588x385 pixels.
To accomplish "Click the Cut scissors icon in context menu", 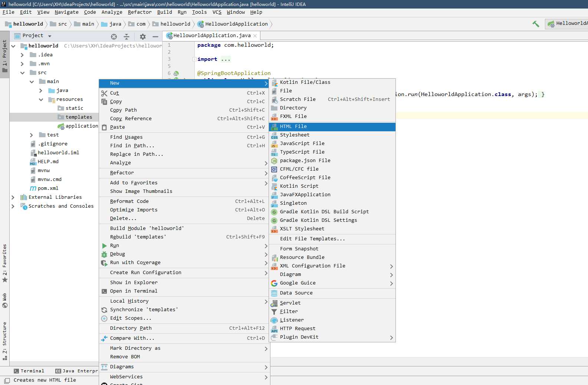I will pyautogui.click(x=104, y=93).
